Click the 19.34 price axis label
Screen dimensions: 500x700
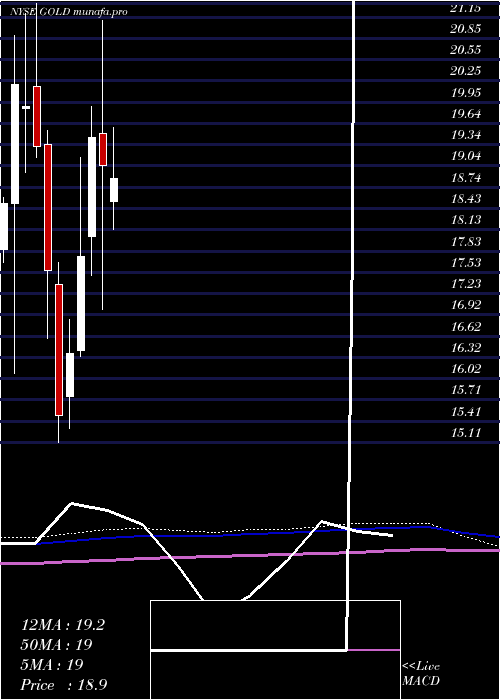pos(466,135)
